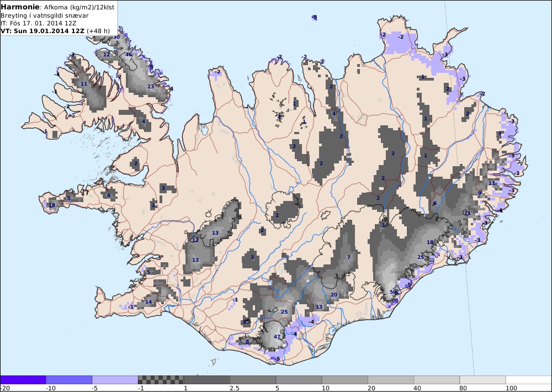The image size is (552, 392).
Task: Click the map value "20" in south Iceland
Action: tap(334, 295)
